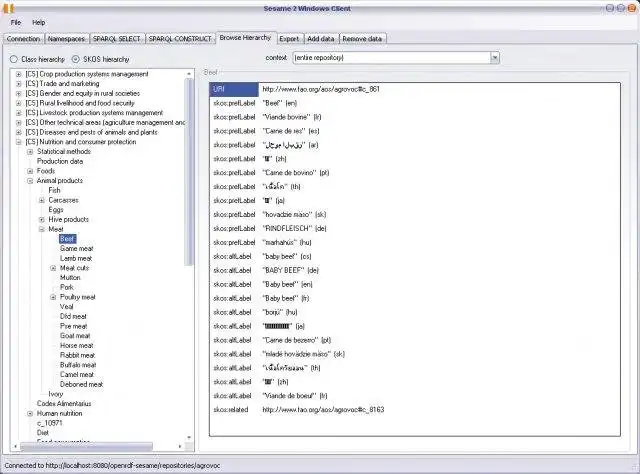Viewport: 640px width, 474px height.
Task: Click the tree horizontal scrollbar right arrow
Action: 180,447
